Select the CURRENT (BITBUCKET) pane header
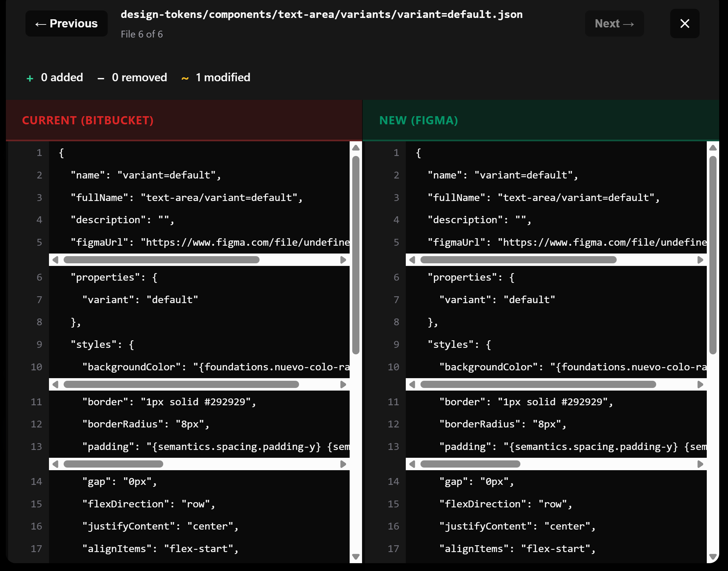 point(88,120)
